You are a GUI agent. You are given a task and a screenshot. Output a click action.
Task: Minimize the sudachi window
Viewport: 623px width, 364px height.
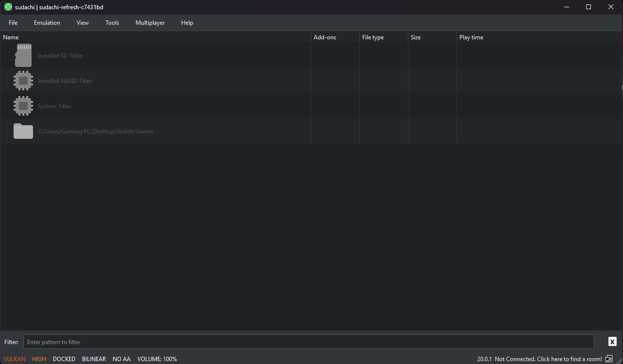click(566, 7)
